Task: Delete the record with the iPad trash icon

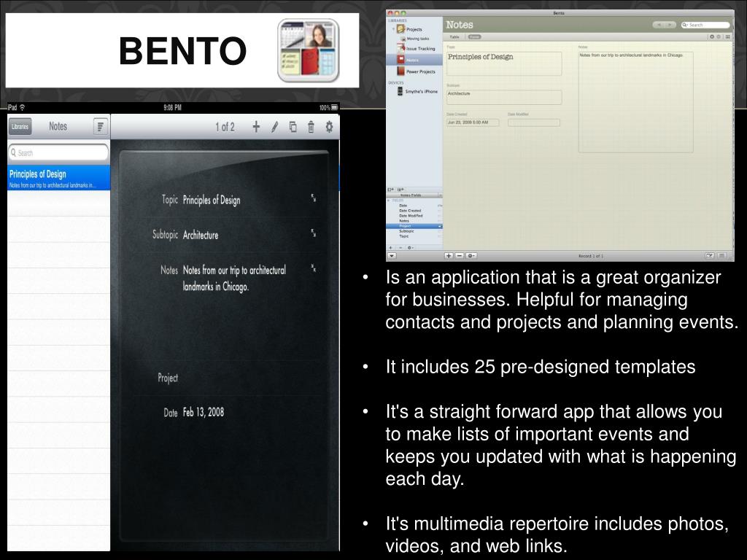Action: point(311,127)
